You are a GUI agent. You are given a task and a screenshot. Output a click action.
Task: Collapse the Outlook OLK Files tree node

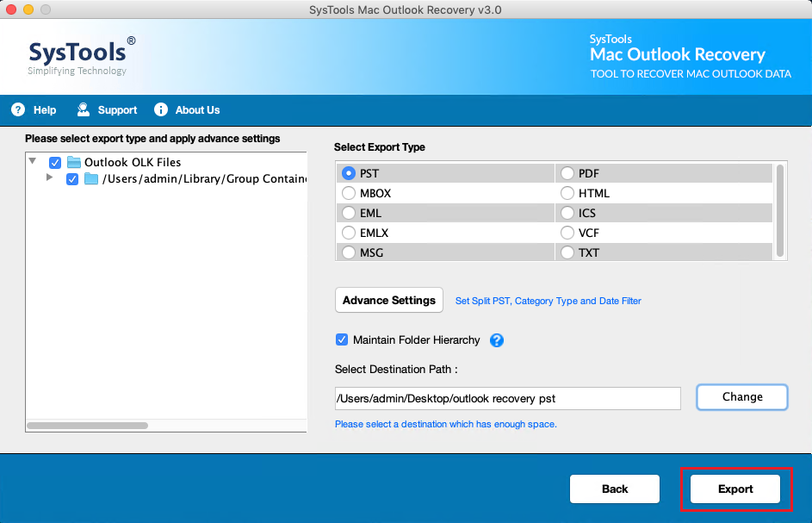(x=33, y=161)
